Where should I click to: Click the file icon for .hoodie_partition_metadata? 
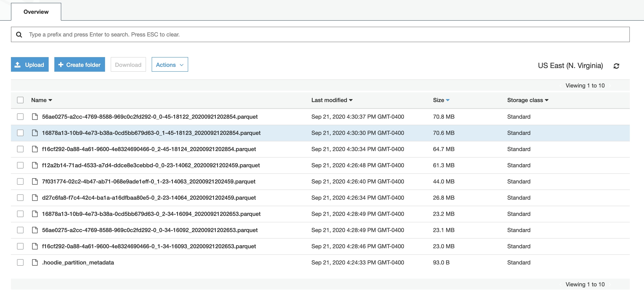(x=35, y=262)
